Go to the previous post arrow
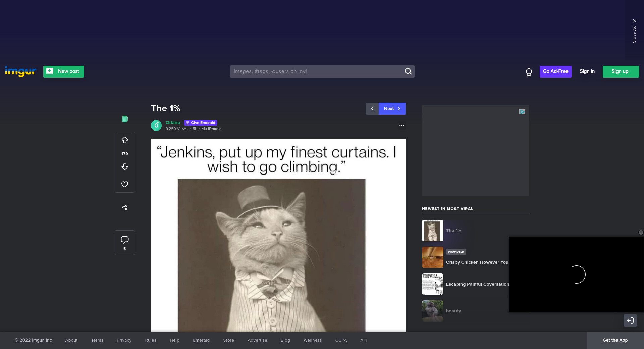This screenshot has width=644, height=349. (x=372, y=109)
